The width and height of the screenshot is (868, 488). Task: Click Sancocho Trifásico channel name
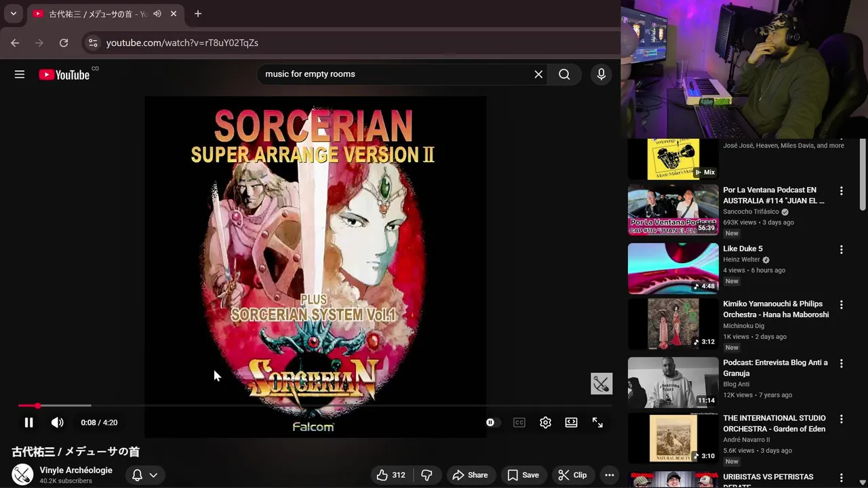751,211
